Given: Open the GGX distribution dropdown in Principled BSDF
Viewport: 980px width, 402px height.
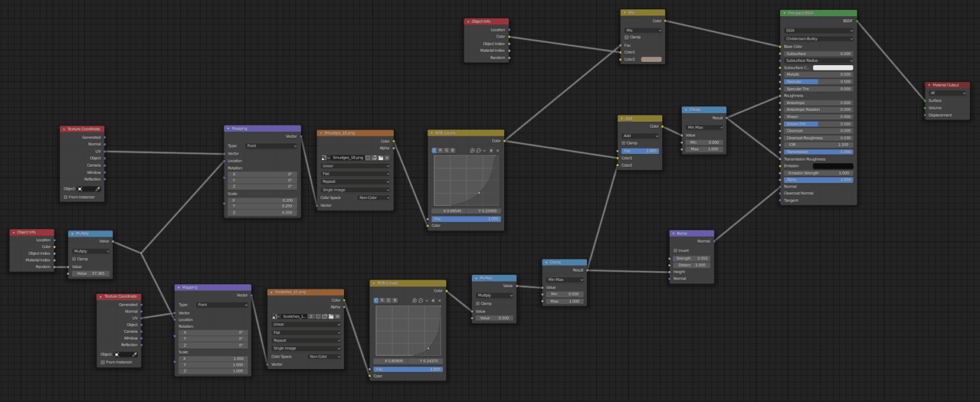Looking at the screenshot, I should coord(818,30).
